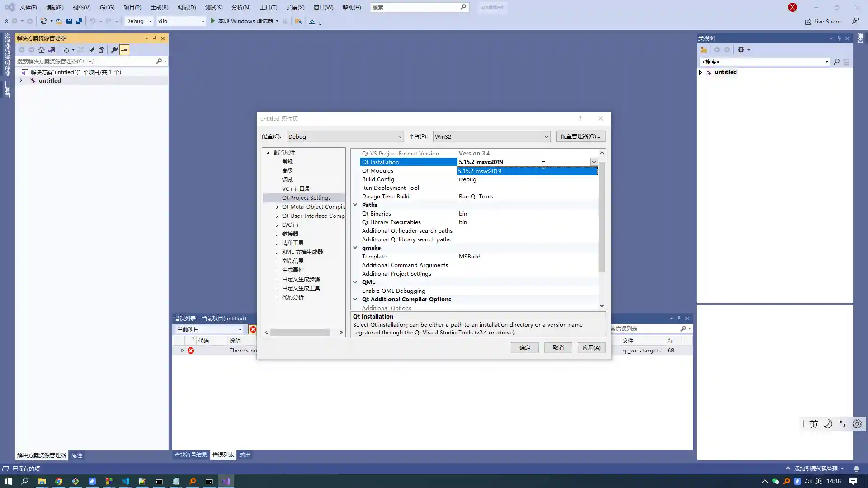Click the Find in Files toolbar icon
Viewport: 868px width, 488px height.
click(298, 21)
